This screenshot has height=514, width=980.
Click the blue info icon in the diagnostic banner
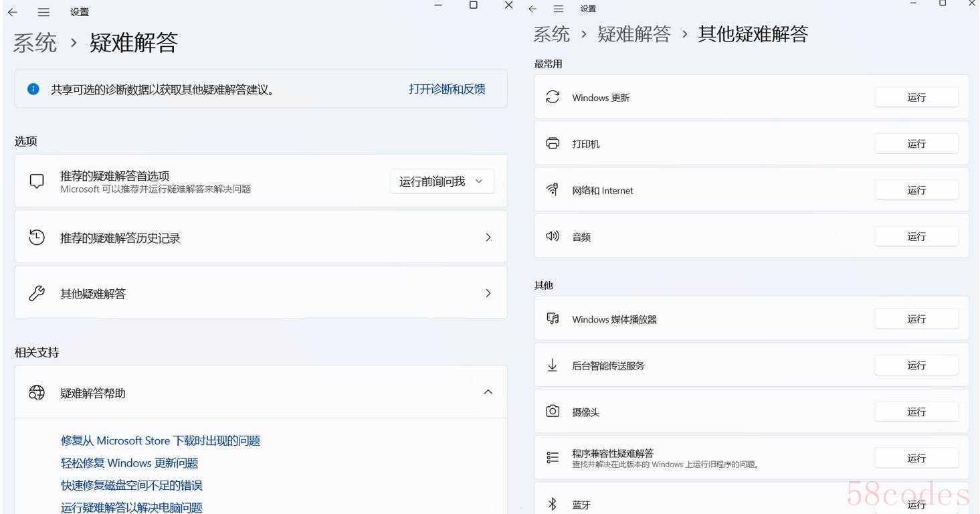click(x=33, y=89)
